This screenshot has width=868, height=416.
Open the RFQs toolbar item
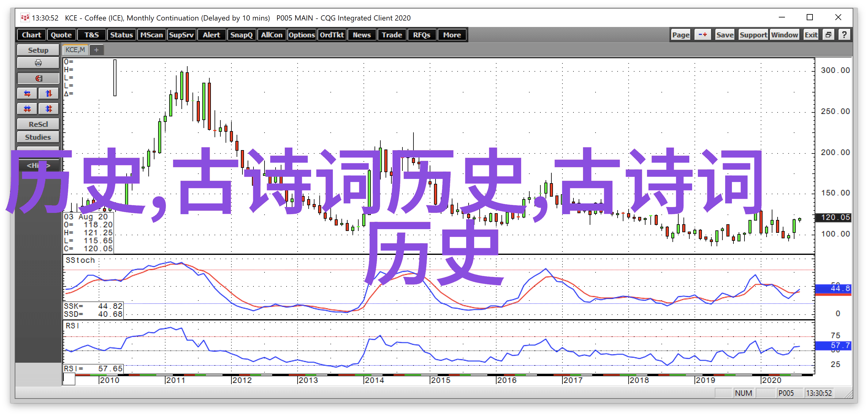pos(421,35)
